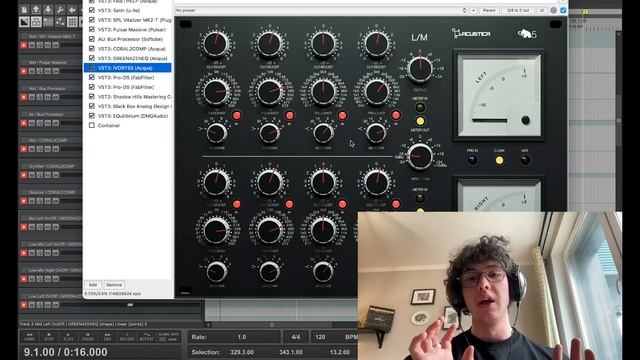This screenshot has height=360, width=640.
Task: Record-arm the Wet SPL Vitalizer track
Action: pos(24,45)
